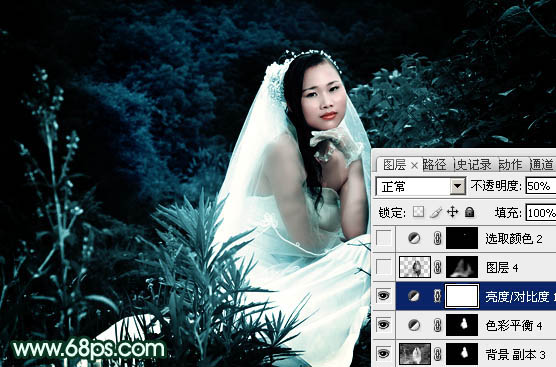This screenshot has height=367, width=556.
Task: Show the hidden 图层 4 layer
Action: (384, 267)
